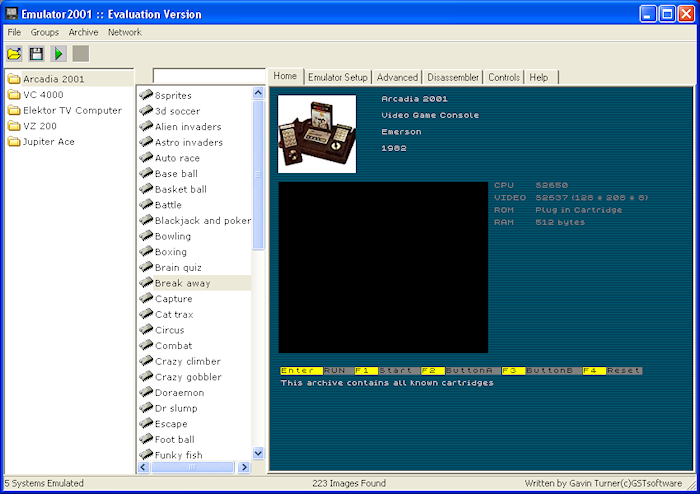Image resolution: width=700 pixels, height=494 pixels.
Task: Click the cartridge icon beside Cat trax
Action: (146, 314)
